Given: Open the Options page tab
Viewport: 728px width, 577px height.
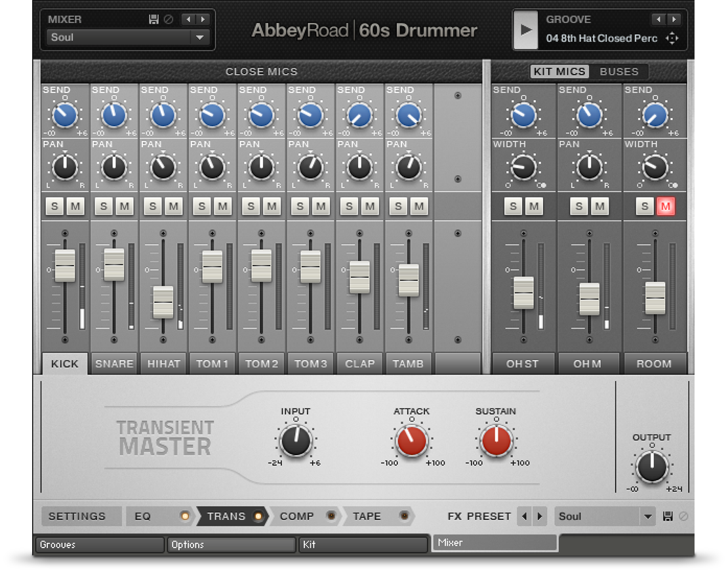Looking at the screenshot, I should tap(232, 544).
